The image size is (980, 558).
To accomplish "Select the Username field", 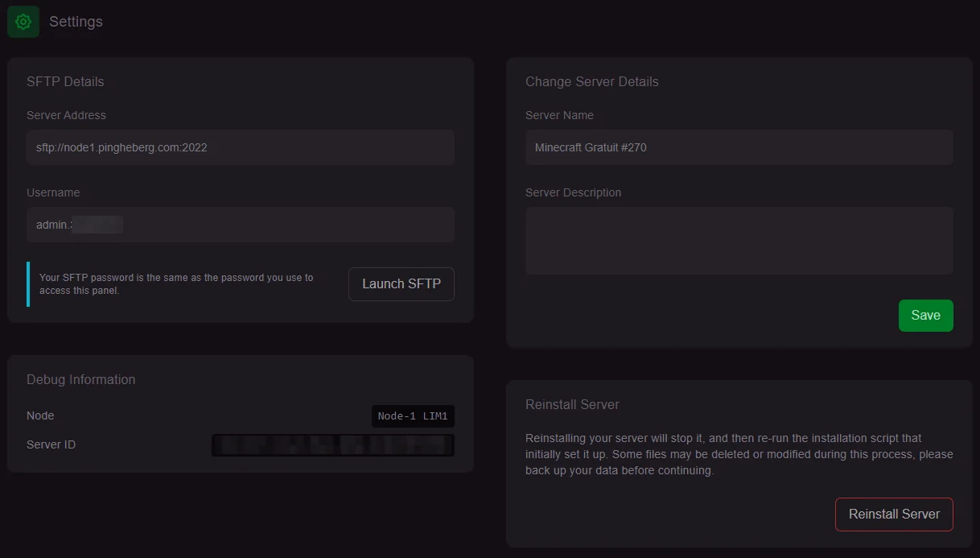I will [x=241, y=225].
